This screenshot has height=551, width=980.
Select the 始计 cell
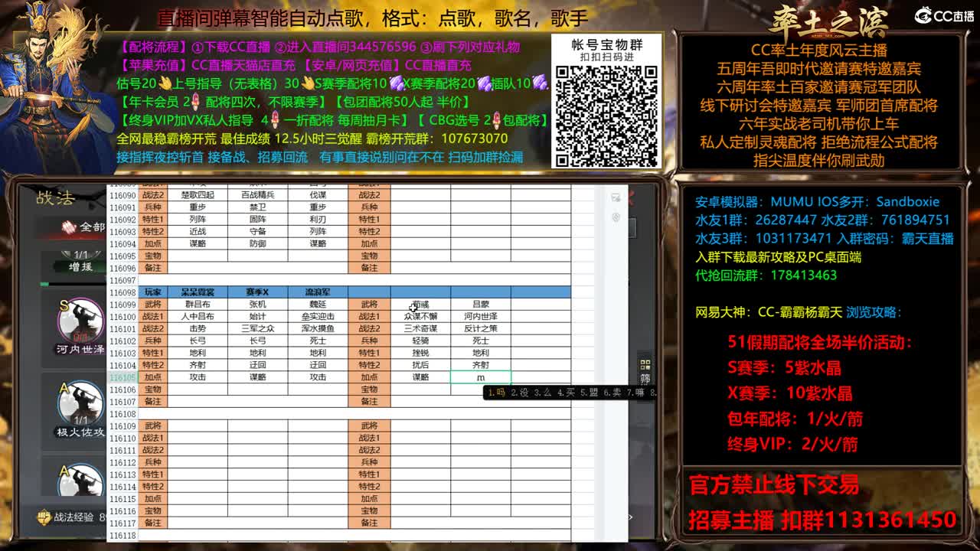[257, 317]
